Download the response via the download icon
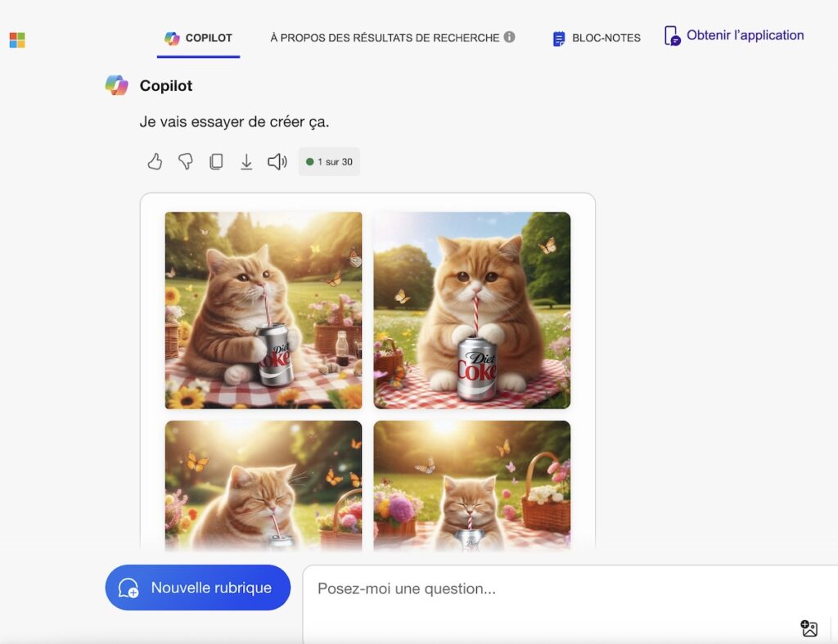The height and width of the screenshot is (644, 838). pyautogui.click(x=246, y=162)
